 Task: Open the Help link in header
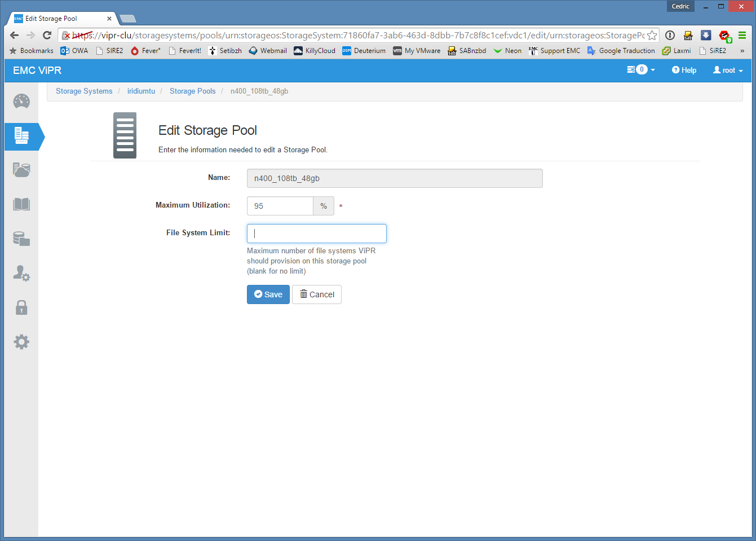coord(684,71)
